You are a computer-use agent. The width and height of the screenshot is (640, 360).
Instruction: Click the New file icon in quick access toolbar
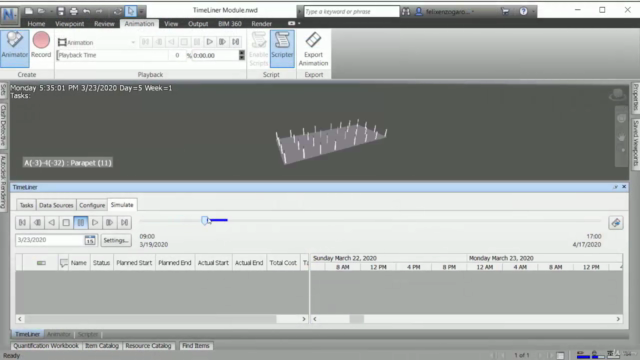click(29, 11)
